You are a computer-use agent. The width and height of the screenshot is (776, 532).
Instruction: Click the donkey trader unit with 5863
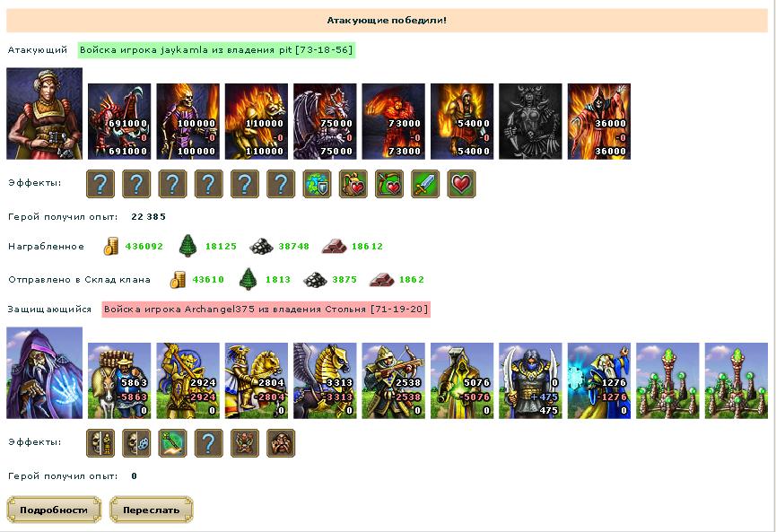click(119, 380)
